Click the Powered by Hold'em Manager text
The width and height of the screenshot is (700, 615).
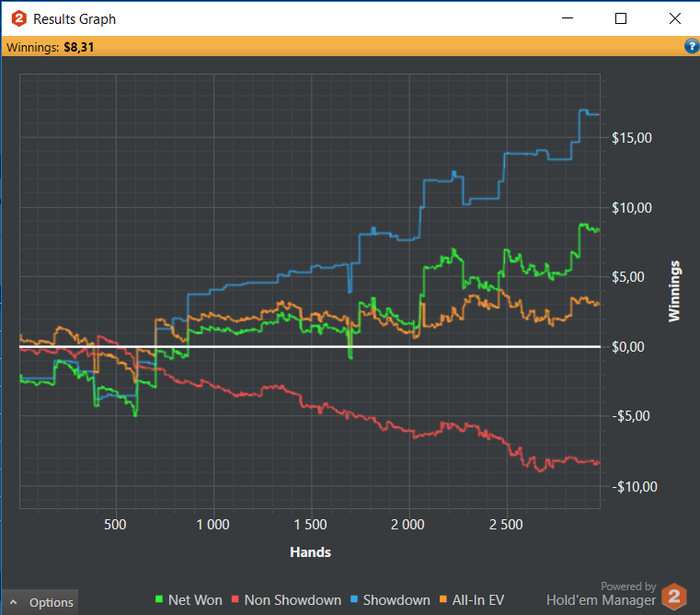coord(601,594)
